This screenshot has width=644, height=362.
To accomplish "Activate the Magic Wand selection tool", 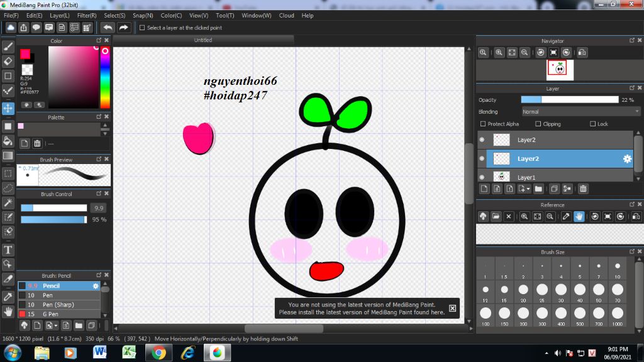I will click(x=8, y=202).
